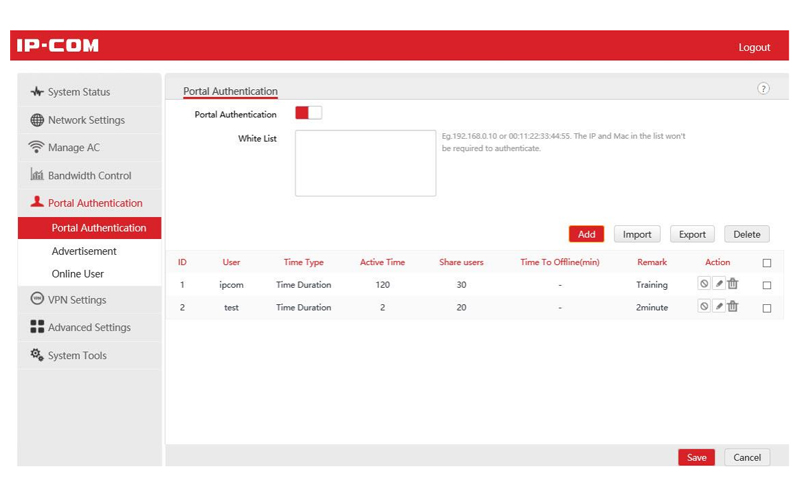Collapse the Portal Authentication parent menu

[89, 203]
